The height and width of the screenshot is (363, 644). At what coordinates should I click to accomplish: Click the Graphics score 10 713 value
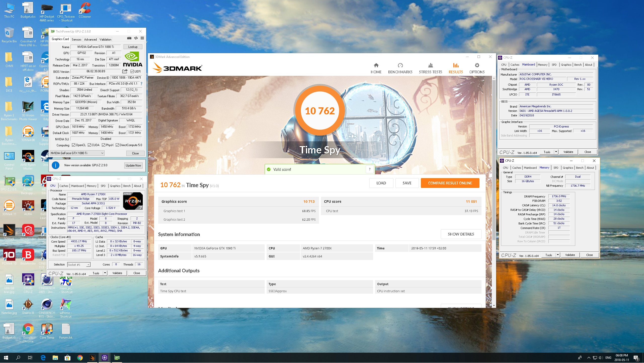pos(309,202)
